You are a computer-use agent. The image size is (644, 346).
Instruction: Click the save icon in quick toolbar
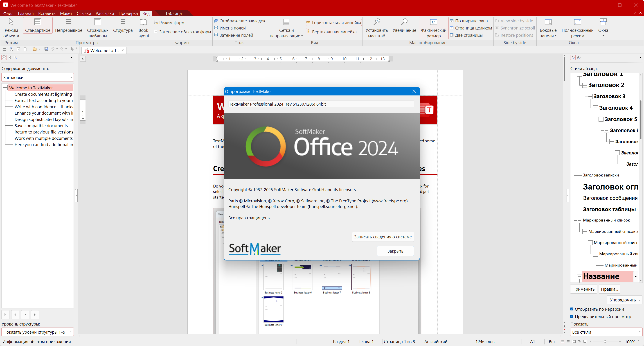[46, 49]
